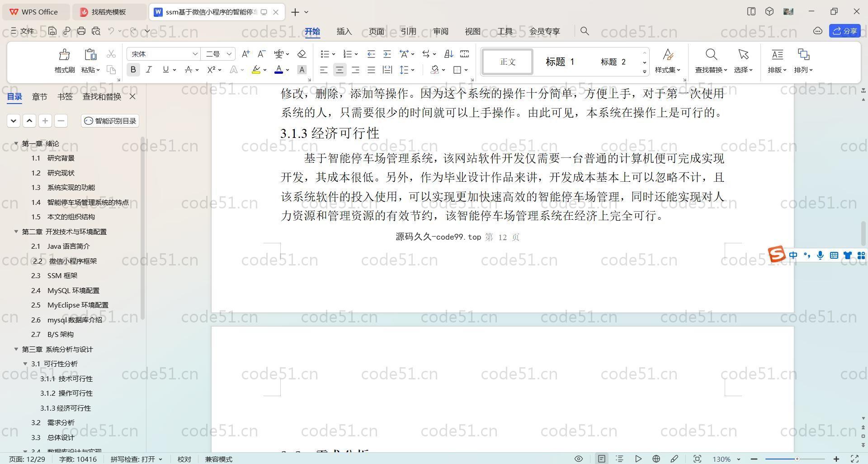The height and width of the screenshot is (464, 868).
Task: Toggle page layout view in status bar
Action: click(601, 459)
